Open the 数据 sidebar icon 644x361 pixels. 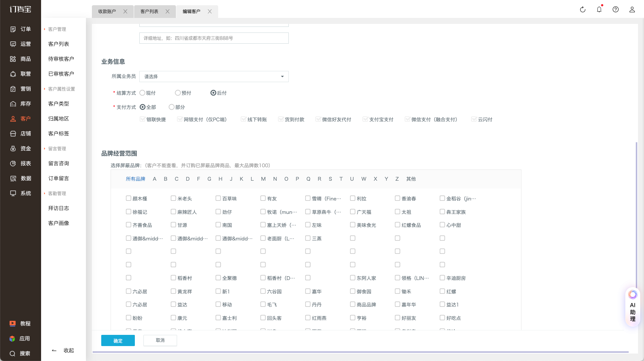[13, 178]
